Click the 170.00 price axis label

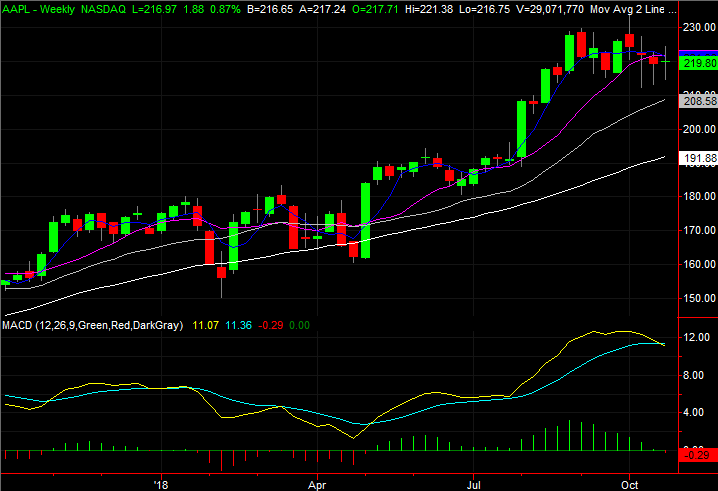(x=699, y=230)
